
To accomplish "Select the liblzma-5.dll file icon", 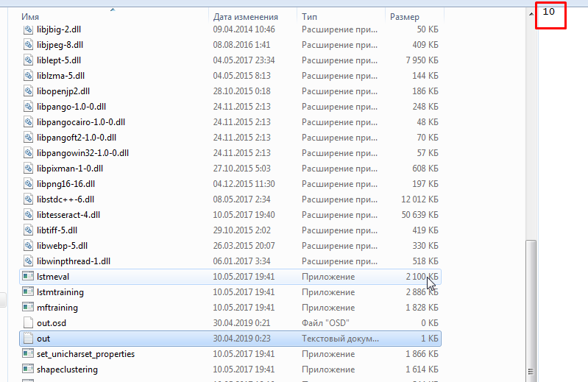I will pyautogui.click(x=28, y=75).
